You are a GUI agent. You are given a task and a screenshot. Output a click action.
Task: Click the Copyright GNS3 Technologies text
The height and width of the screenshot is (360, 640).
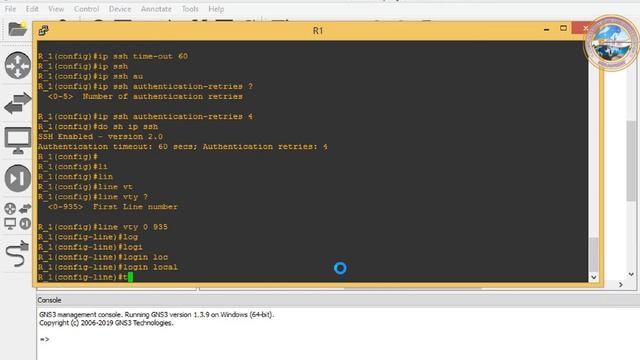click(x=106, y=323)
